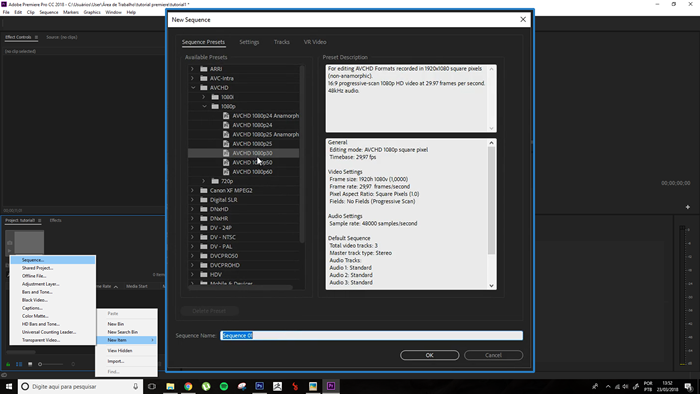Click the Sequence Name input field
The width and height of the screenshot is (700, 394).
point(371,336)
